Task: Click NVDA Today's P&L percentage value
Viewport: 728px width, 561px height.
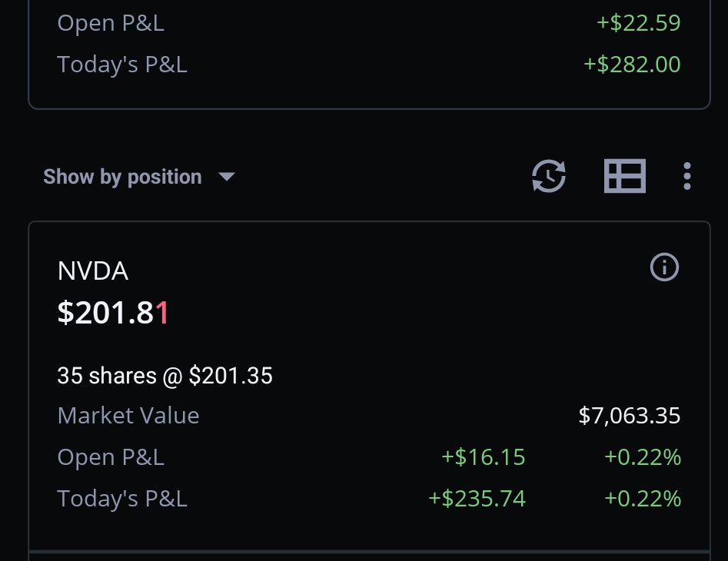Action: (x=643, y=499)
